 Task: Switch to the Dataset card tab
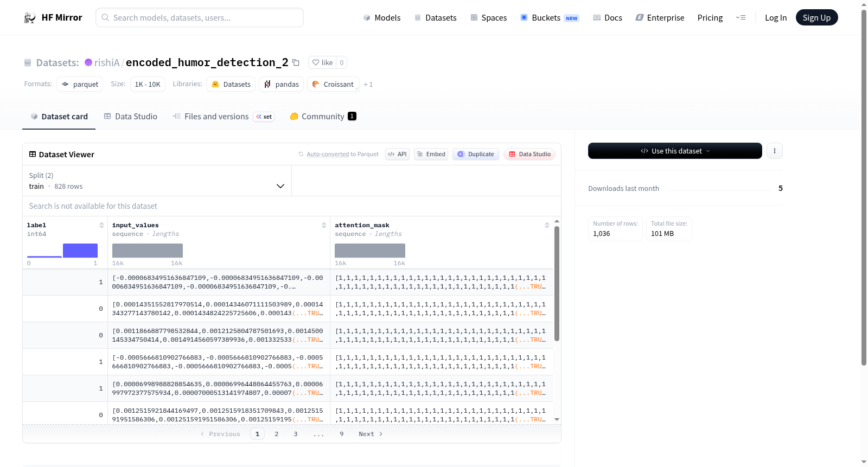(x=59, y=116)
